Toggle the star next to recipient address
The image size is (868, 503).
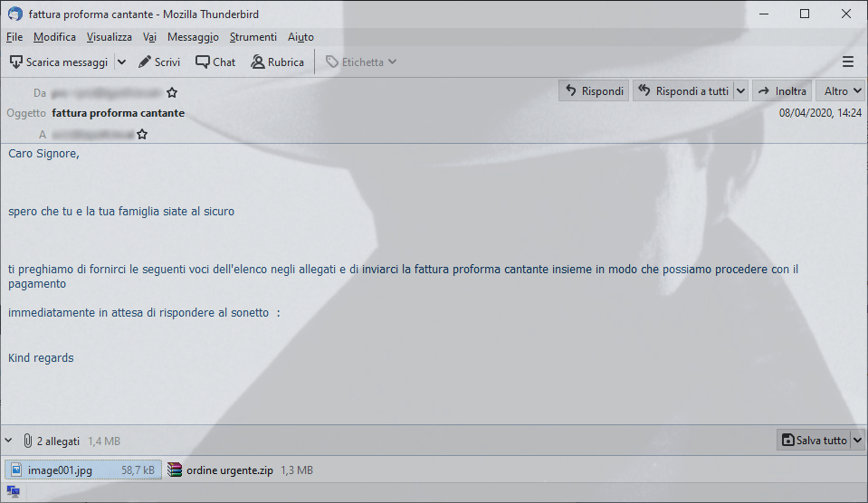(142, 134)
